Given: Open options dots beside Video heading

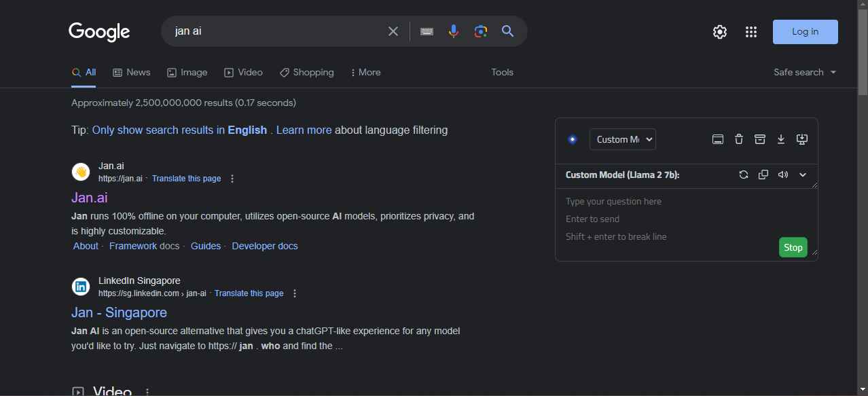Looking at the screenshot, I should [147, 392].
